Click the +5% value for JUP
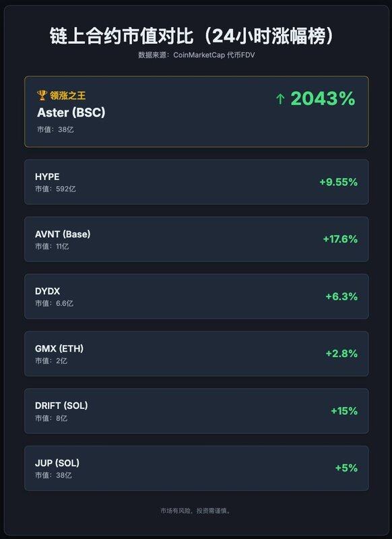The width and height of the screenshot is (392, 539). tap(346, 468)
